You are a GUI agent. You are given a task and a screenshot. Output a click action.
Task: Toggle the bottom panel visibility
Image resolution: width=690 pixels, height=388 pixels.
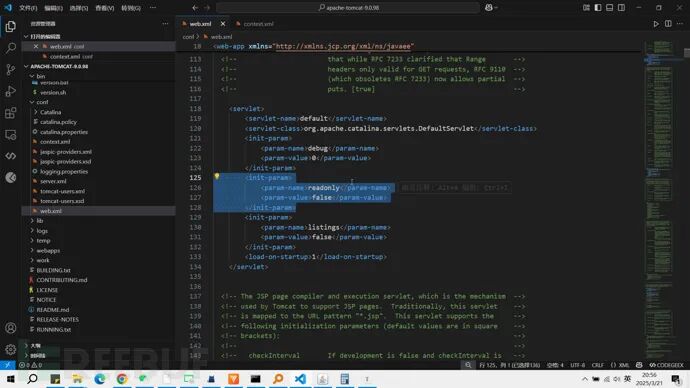(609, 7)
